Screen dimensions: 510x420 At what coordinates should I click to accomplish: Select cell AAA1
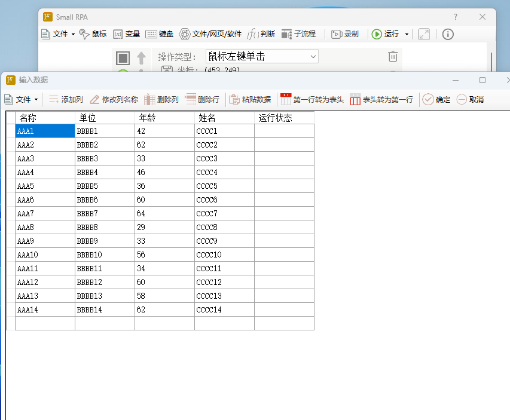click(x=45, y=131)
